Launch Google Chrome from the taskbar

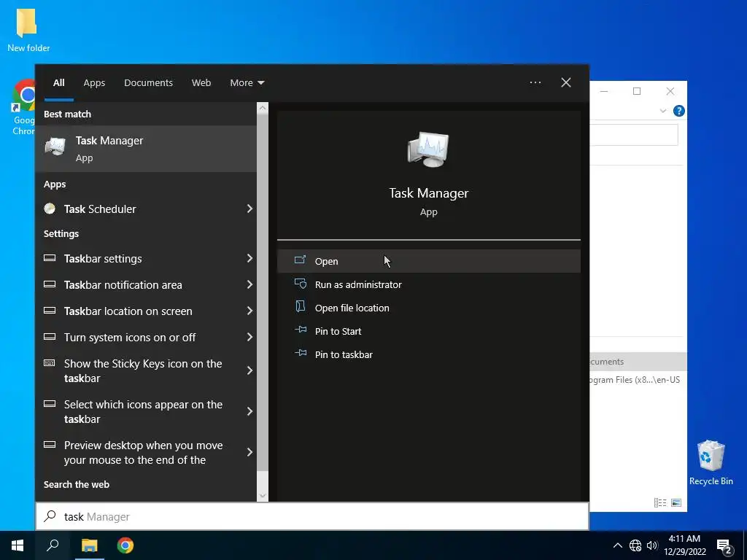point(125,545)
